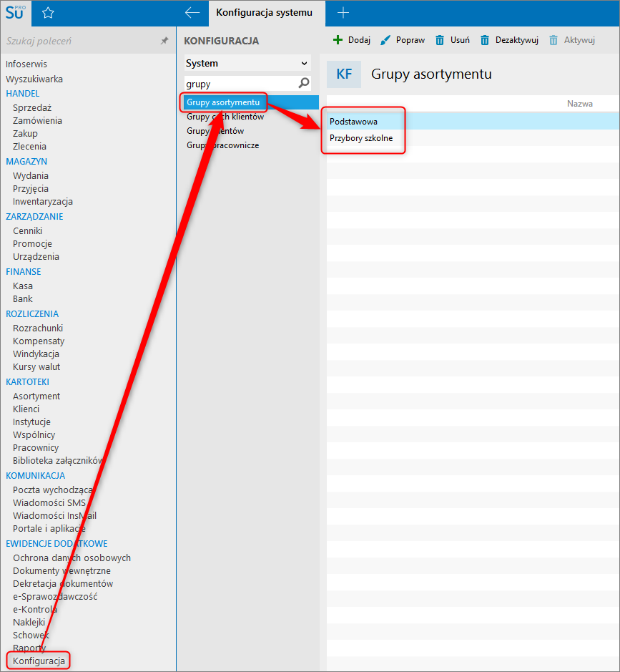Open Rozrachunki module
Image resolution: width=620 pixels, height=672 pixels.
pyautogui.click(x=38, y=328)
